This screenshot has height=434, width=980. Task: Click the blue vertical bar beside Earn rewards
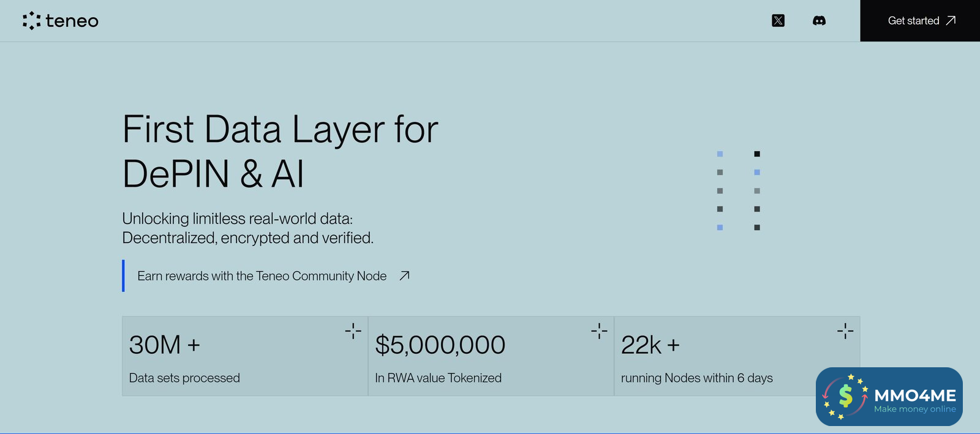(124, 276)
